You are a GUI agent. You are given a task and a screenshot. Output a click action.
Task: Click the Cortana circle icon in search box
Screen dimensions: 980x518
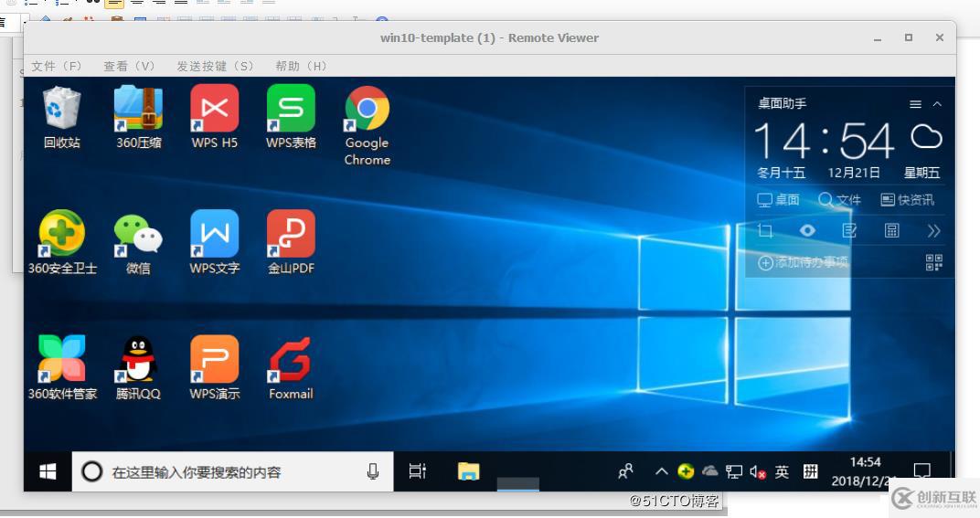click(x=91, y=471)
